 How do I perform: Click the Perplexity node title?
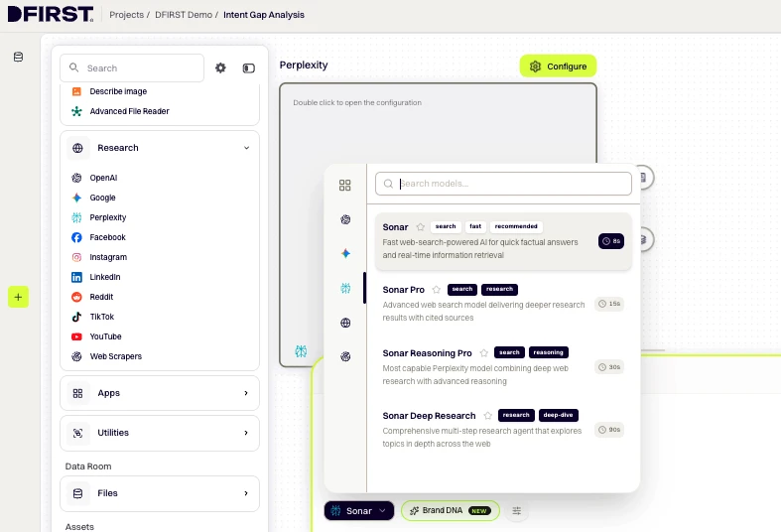pos(304,66)
